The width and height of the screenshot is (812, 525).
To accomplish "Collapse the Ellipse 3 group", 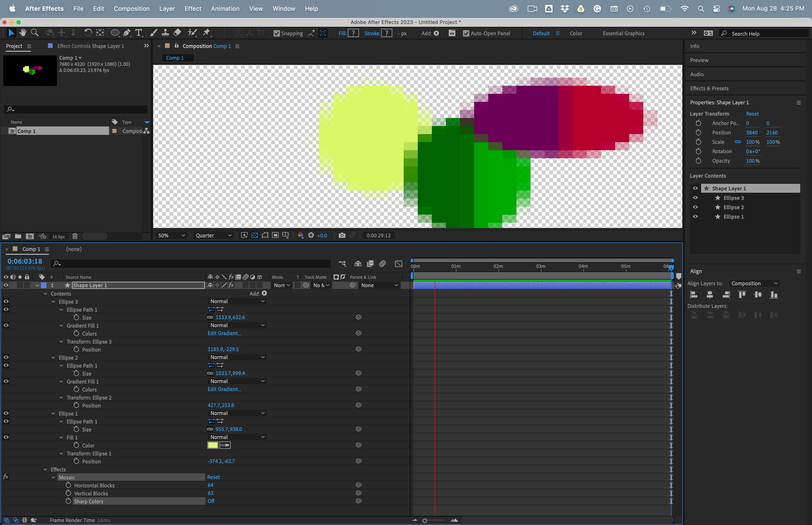I will click(54, 302).
